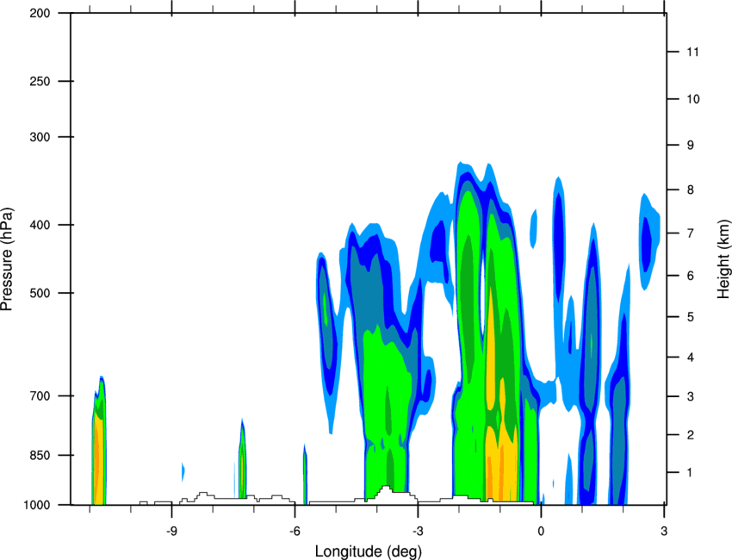Click the 7 km height label
732x560 pixels.
(691, 233)
